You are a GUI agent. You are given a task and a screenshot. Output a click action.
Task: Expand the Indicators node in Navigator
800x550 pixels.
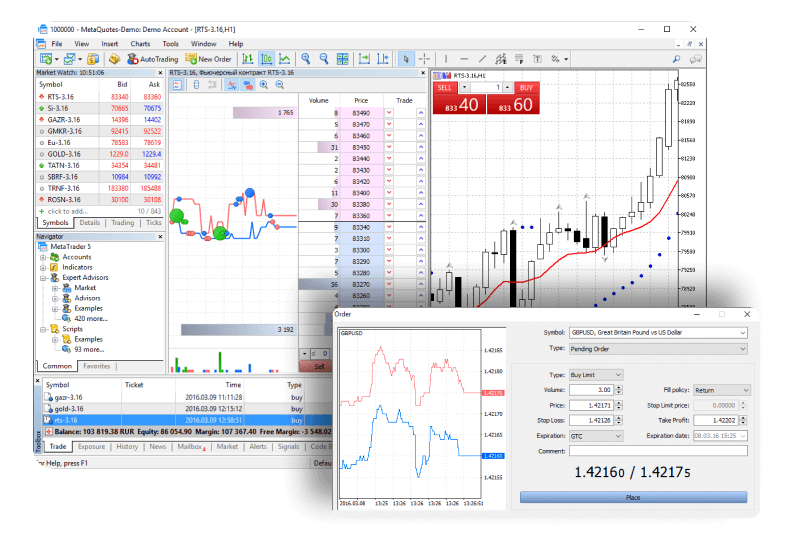43,268
